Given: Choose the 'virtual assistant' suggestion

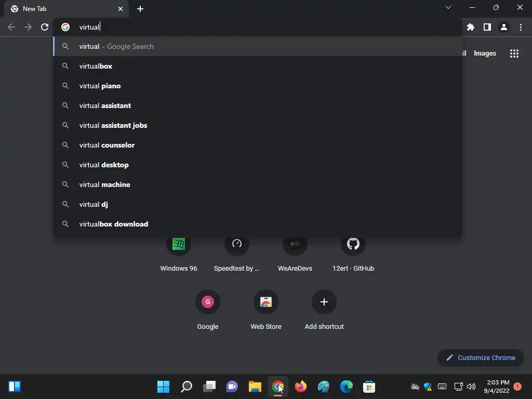Looking at the screenshot, I should pyautogui.click(x=258, y=105).
